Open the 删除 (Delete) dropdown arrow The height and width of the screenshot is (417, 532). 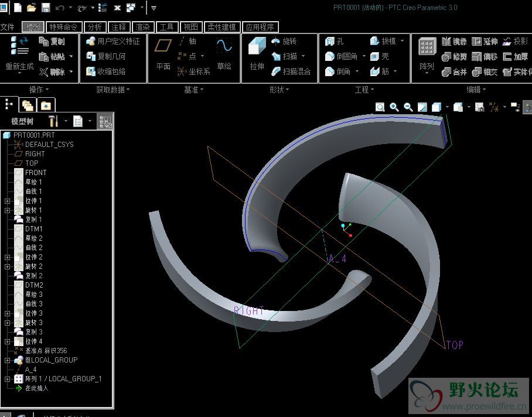click(x=71, y=71)
